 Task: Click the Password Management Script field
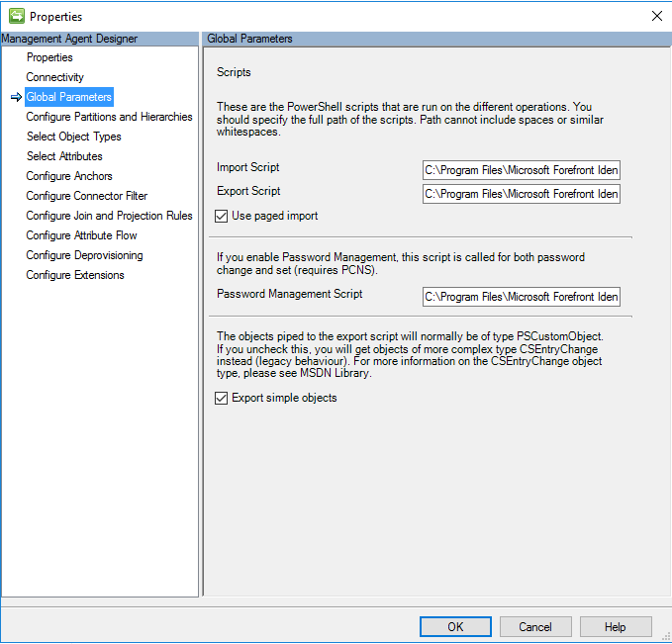521,296
